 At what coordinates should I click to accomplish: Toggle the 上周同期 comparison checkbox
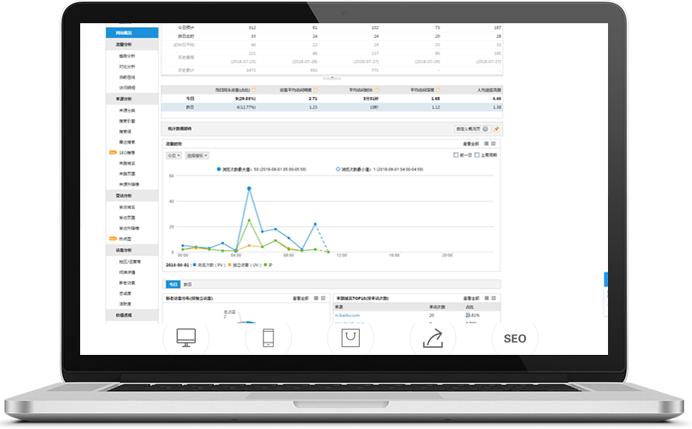[x=478, y=155]
